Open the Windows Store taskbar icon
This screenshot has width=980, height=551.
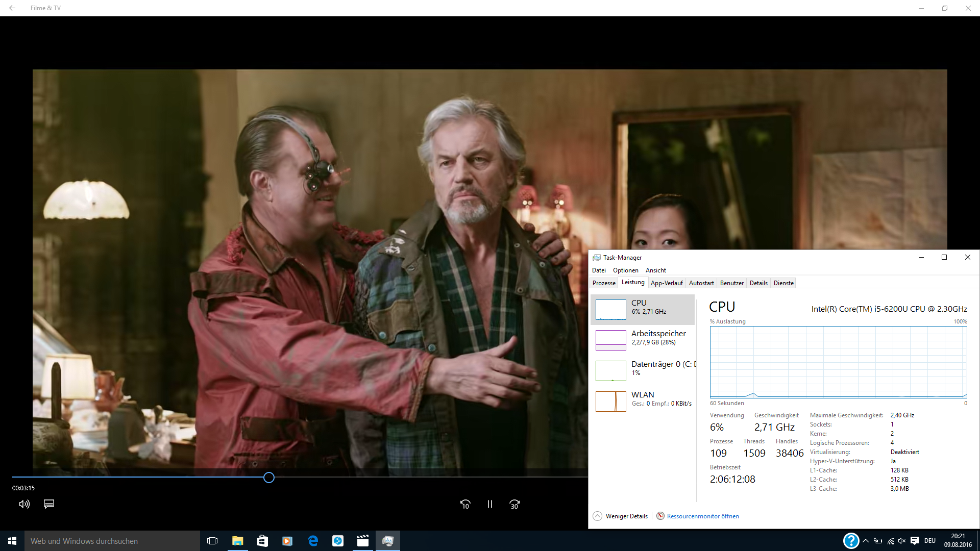coord(262,541)
